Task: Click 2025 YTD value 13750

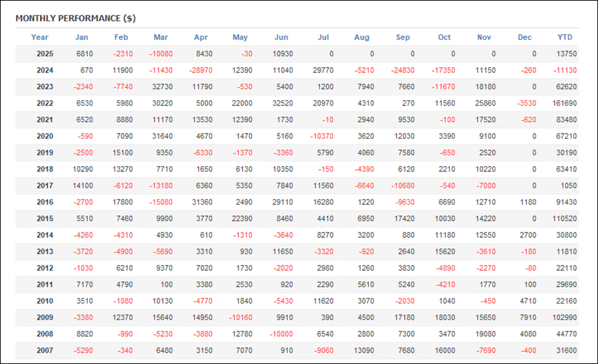Action: click(567, 54)
